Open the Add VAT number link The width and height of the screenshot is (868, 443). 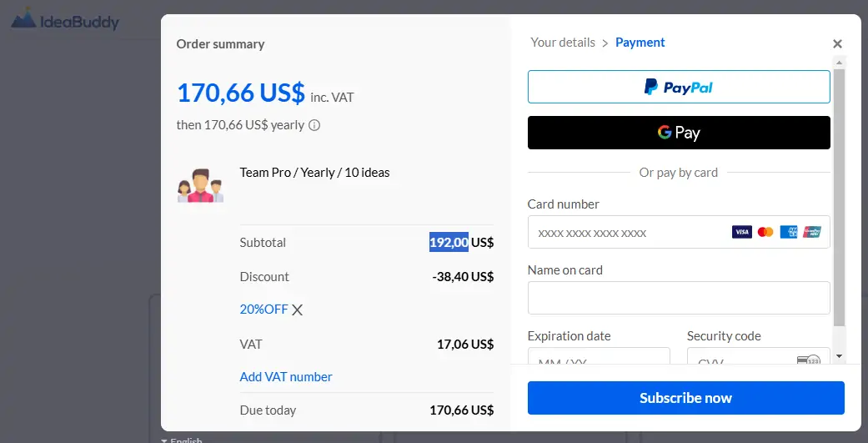point(286,376)
